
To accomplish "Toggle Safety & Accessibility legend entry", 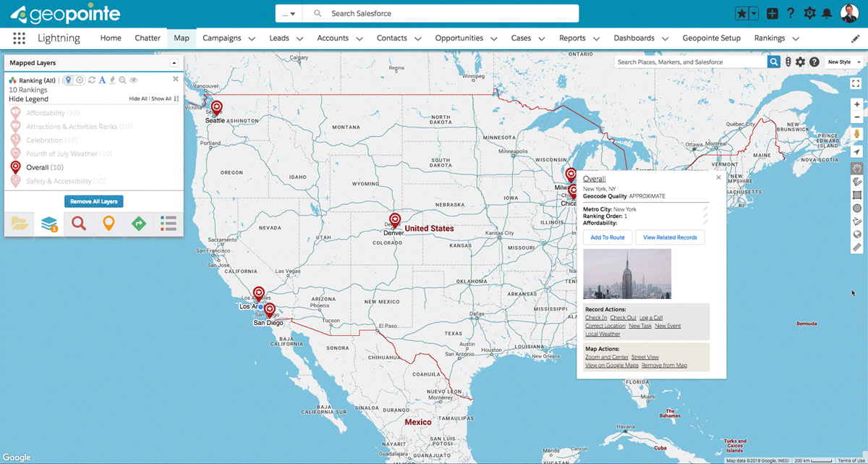I will tap(58, 181).
